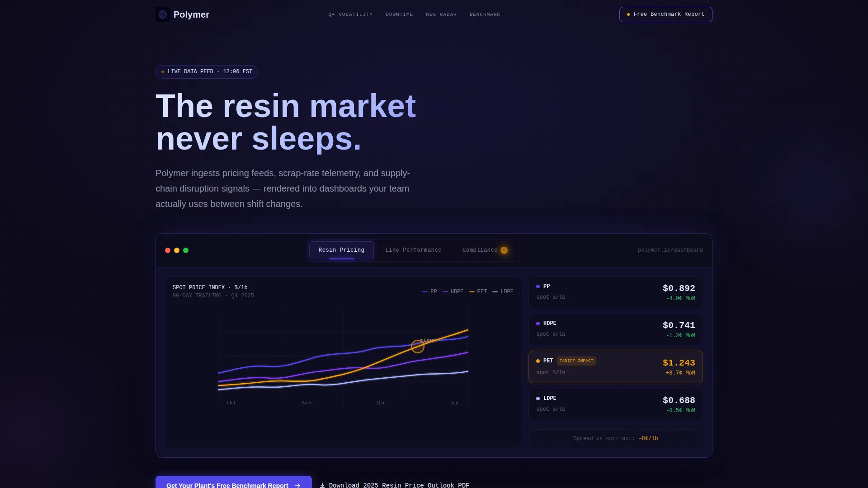Click the Spot Price Index chart title

click(210, 288)
